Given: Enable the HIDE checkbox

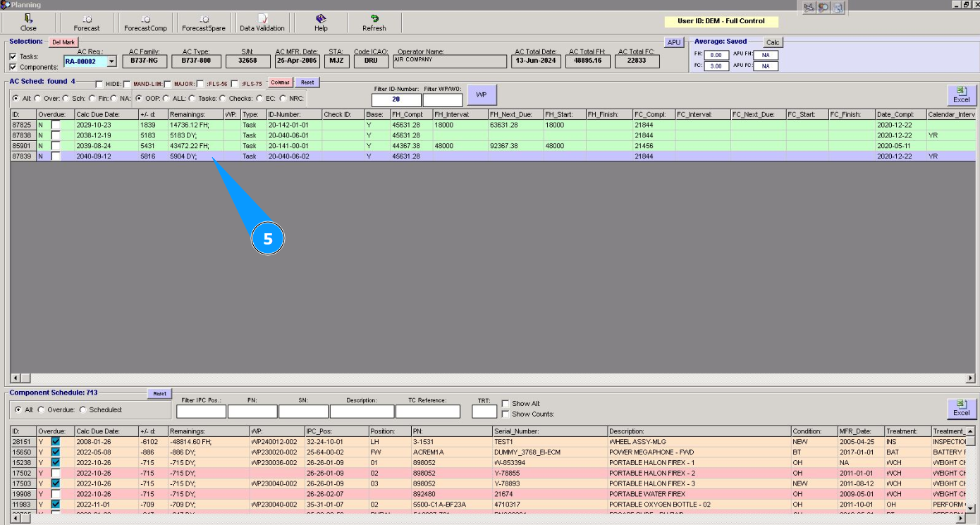Looking at the screenshot, I should [x=99, y=84].
